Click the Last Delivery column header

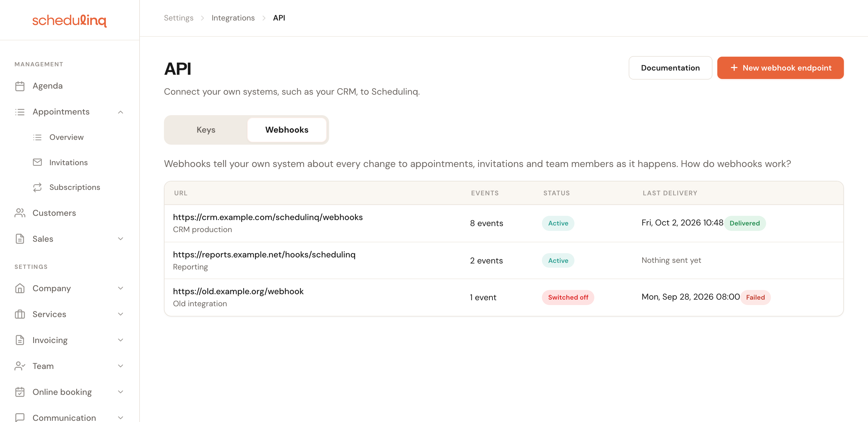pyautogui.click(x=670, y=193)
